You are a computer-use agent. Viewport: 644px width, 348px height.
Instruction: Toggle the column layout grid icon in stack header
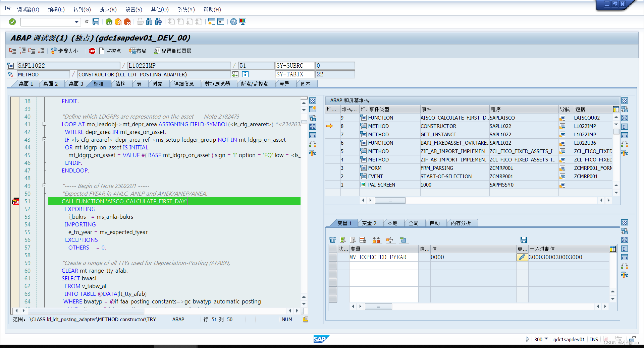click(616, 109)
